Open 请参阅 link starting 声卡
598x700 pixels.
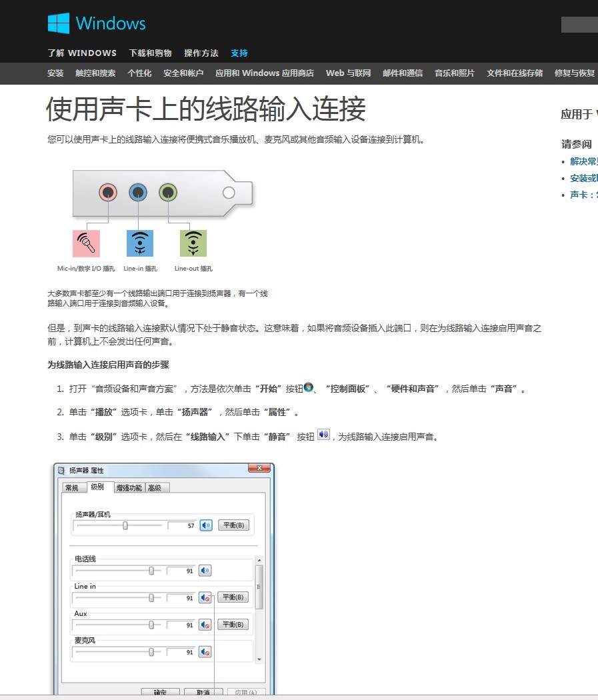click(584, 195)
